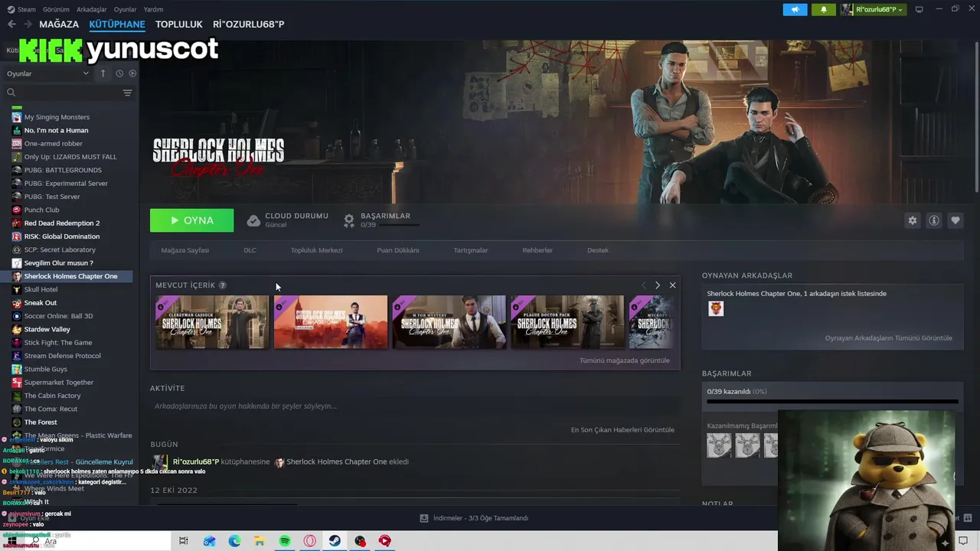The image size is (980, 551).
Task: Open Spotify from the taskbar
Action: click(285, 541)
